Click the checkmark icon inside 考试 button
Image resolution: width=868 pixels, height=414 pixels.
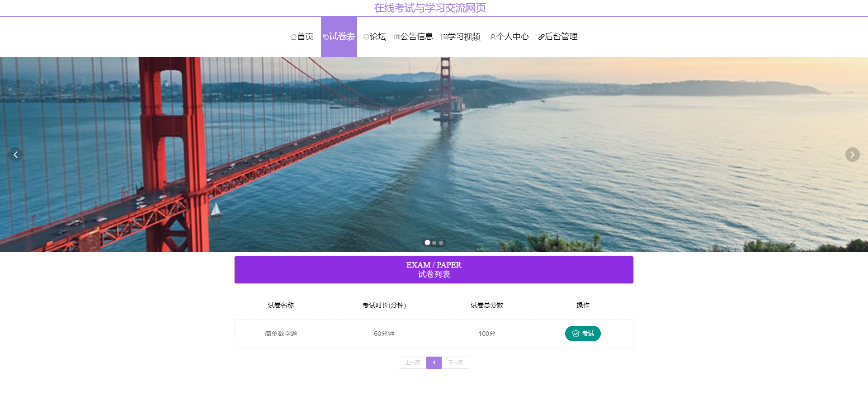tap(575, 334)
